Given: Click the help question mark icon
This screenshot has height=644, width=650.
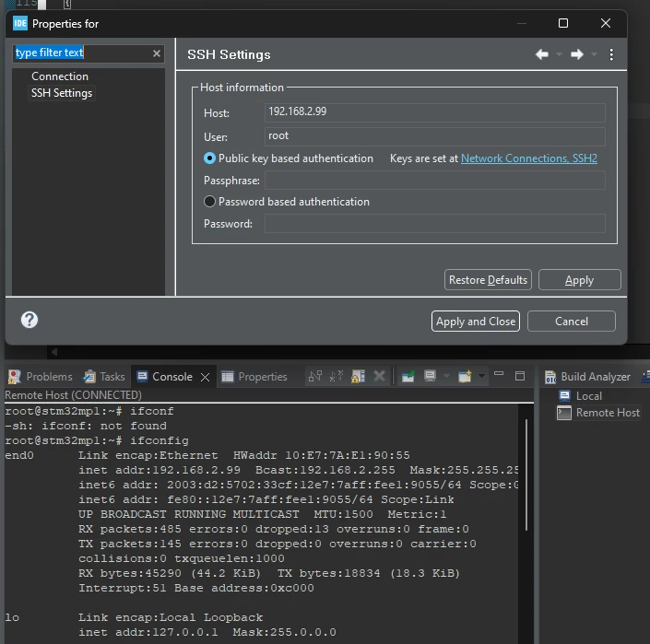Looking at the screenshot, I should pos(30,320).
